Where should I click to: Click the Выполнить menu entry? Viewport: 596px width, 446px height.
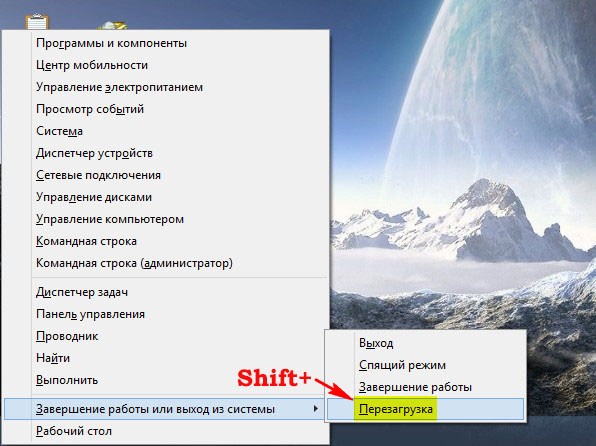166,380
